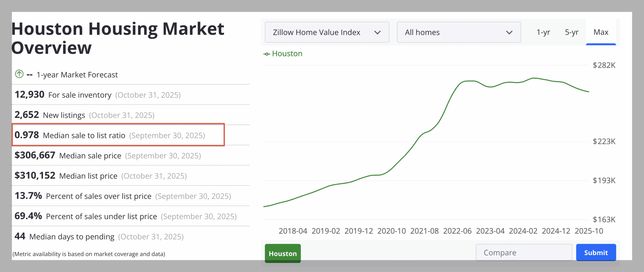Open the Zillow Home Value Index dropdown

[x=327, y=32]
